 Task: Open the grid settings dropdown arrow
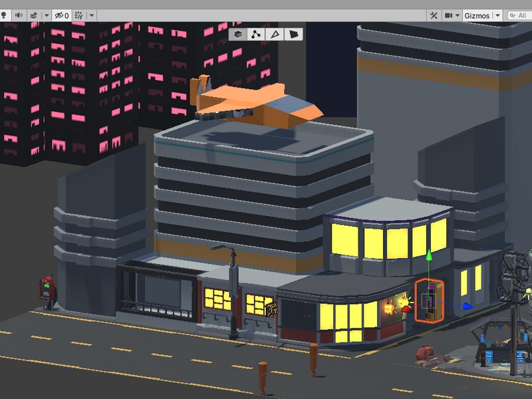point(90,15)
